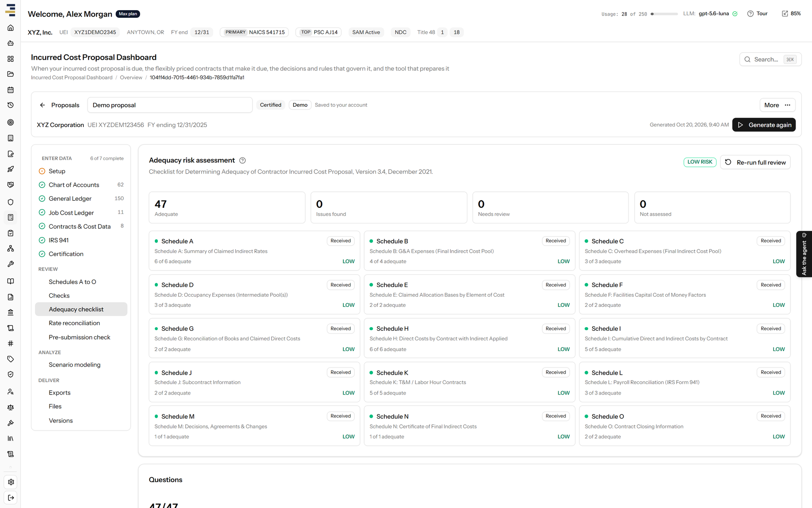Go back to Proposals

pos(59,105)
